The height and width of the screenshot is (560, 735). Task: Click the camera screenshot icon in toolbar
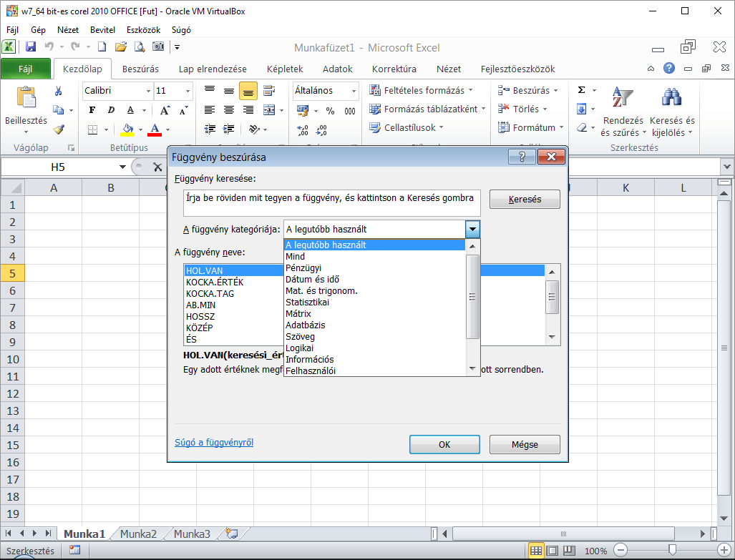[x=158, y=46]
